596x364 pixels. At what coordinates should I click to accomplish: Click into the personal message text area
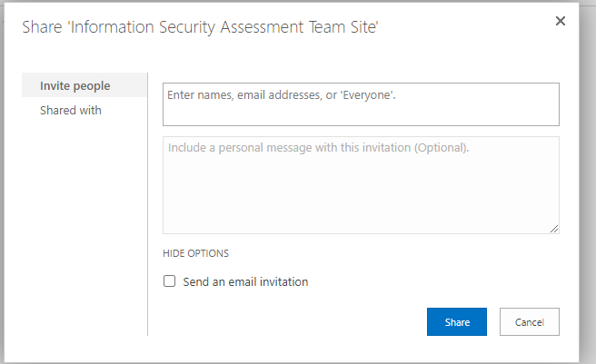[x=361, y=185]
